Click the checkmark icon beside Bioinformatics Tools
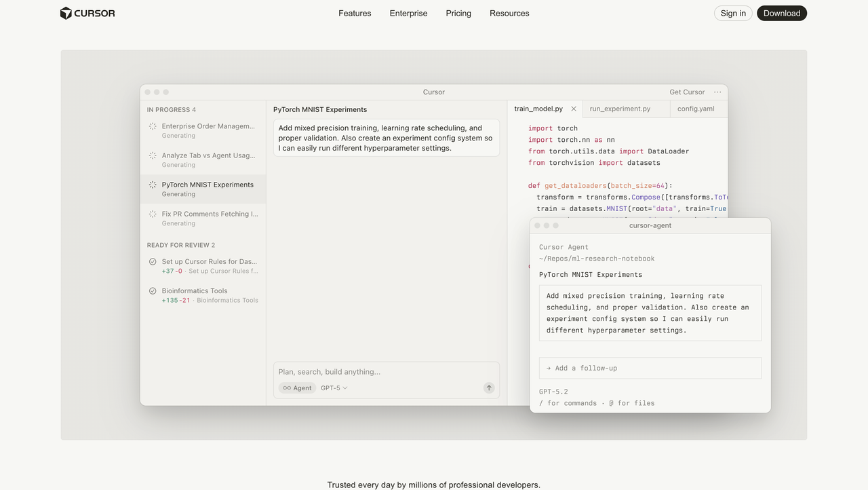Viewport: 868px width, 490px height. 153,290
